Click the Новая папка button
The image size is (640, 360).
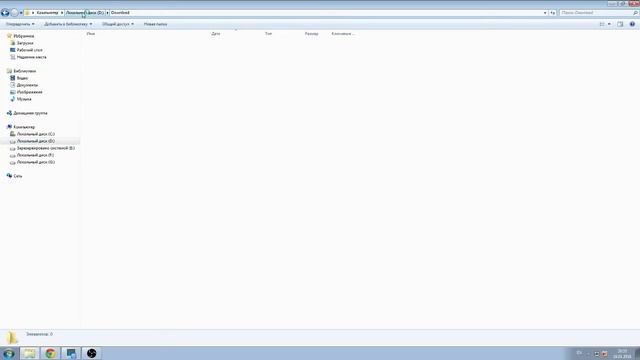pyautogui.click(x=155, y=24)
